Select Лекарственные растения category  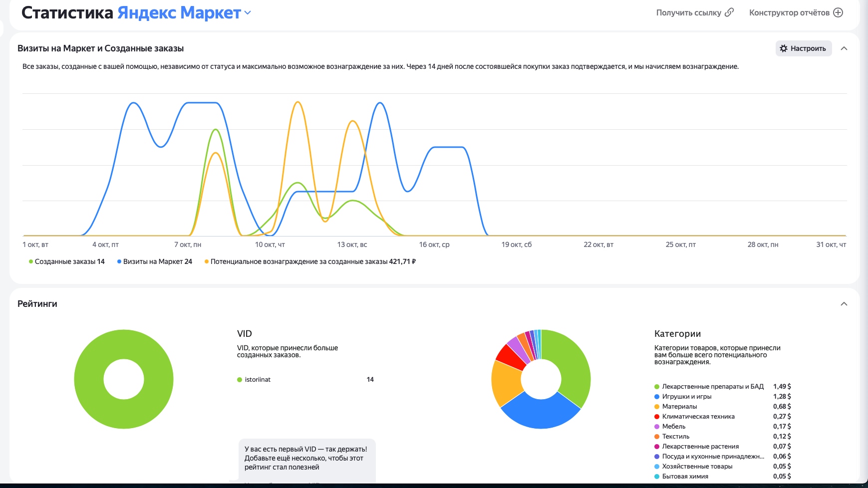[722, 447]
